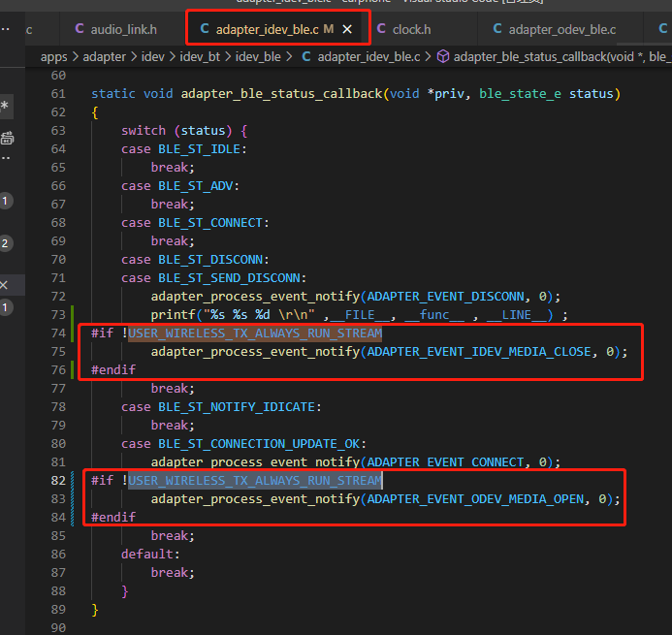Click line number 82 in the gutter
This screenshot has width=672, height=635.
point(58,481)
